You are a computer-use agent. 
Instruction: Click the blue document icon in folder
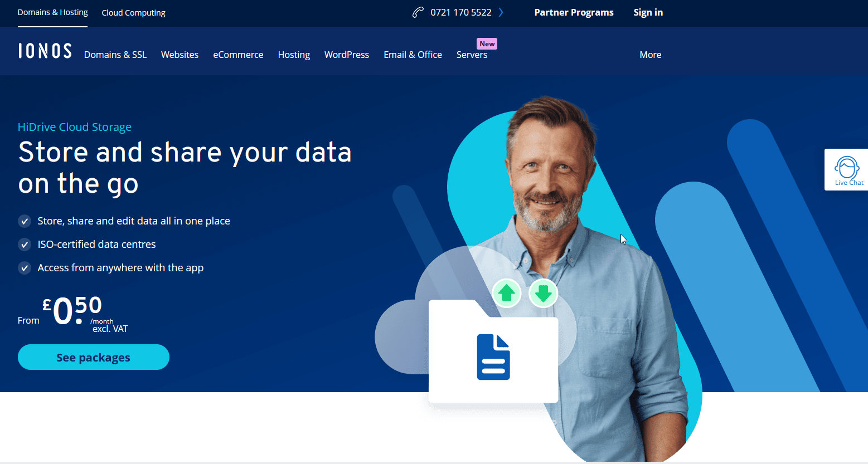click(493, 357)
